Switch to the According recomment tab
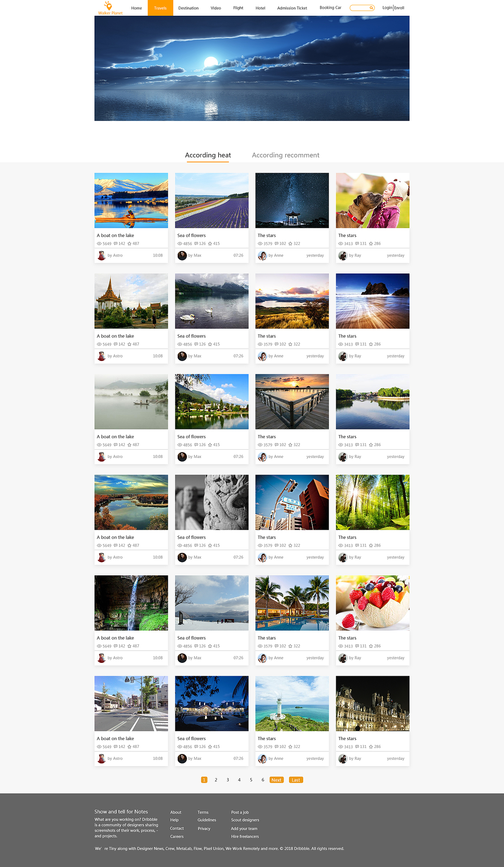The height and width of the screenshot is (867, 504). point(285,155)
